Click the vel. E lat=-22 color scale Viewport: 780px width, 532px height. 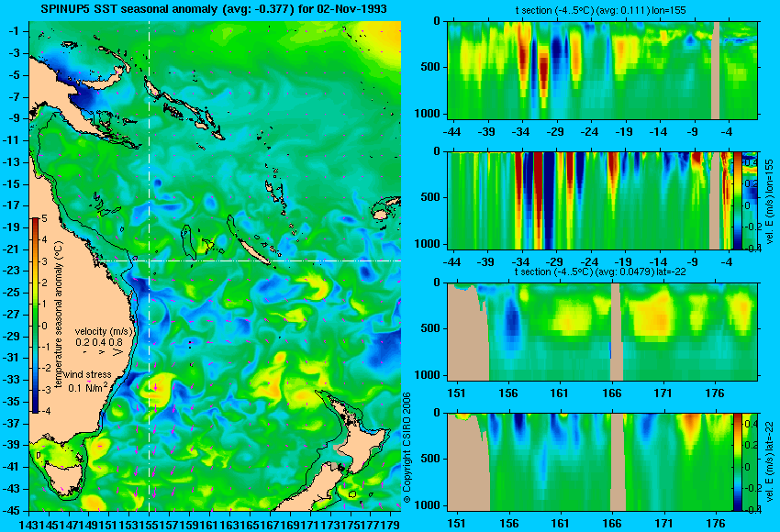738,462
